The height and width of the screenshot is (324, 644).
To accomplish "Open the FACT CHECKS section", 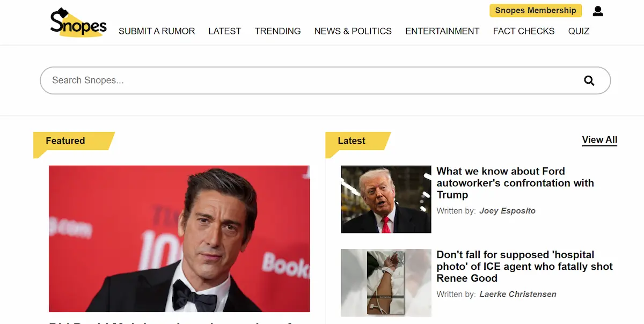I will click(x=523, y=31).
